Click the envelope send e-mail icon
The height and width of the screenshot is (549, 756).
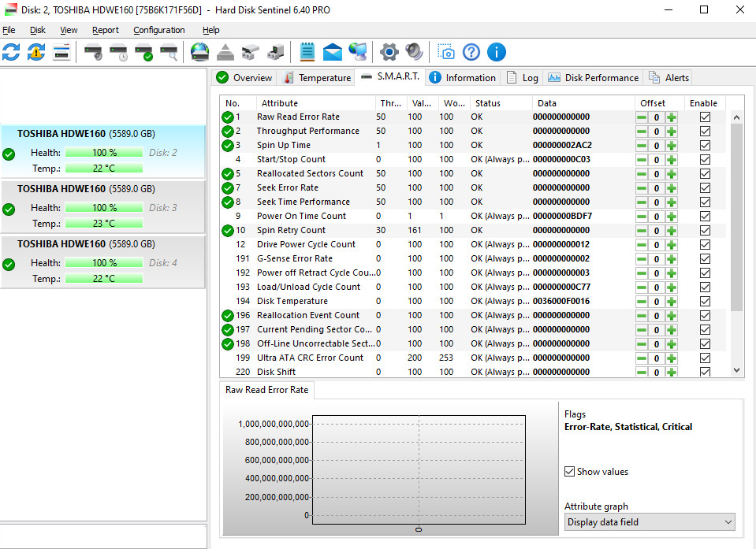332,52
